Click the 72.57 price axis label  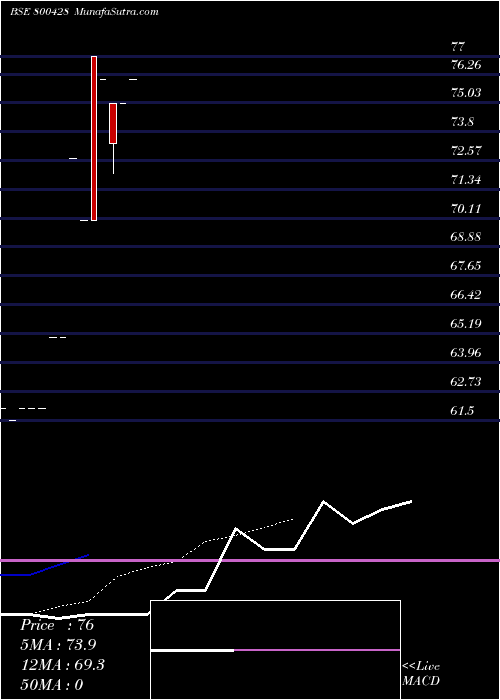466,150
